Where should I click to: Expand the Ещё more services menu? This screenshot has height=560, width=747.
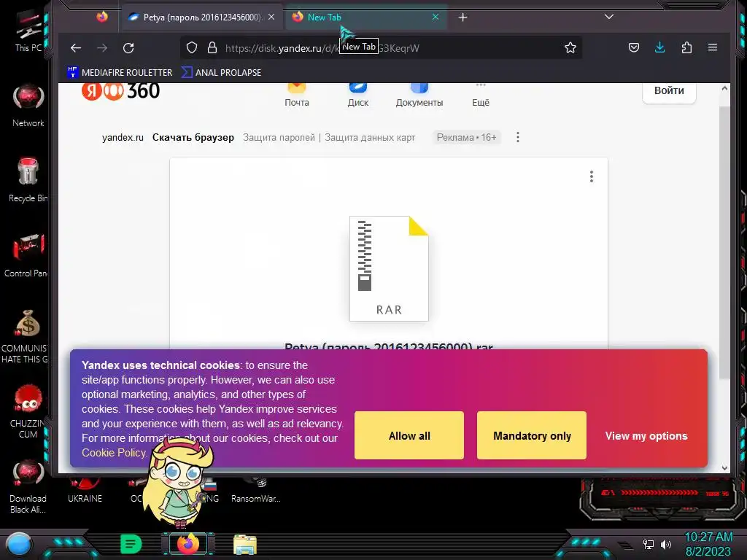tap(481, 96)
